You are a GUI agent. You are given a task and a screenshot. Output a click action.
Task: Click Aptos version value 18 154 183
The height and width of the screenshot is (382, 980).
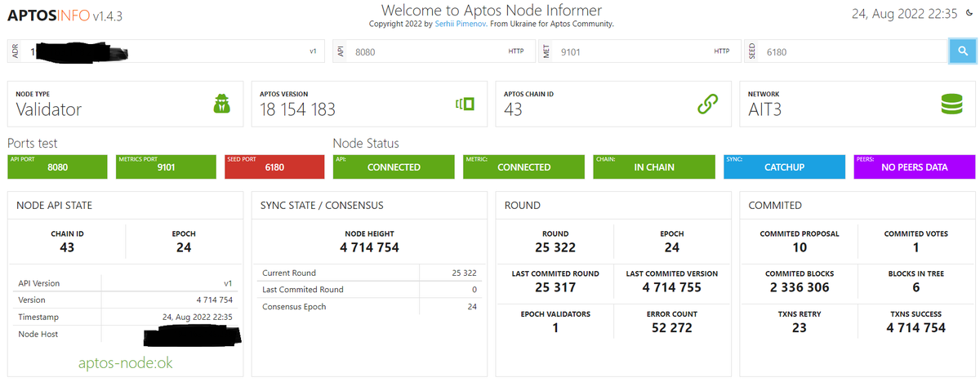coord(298,109)
